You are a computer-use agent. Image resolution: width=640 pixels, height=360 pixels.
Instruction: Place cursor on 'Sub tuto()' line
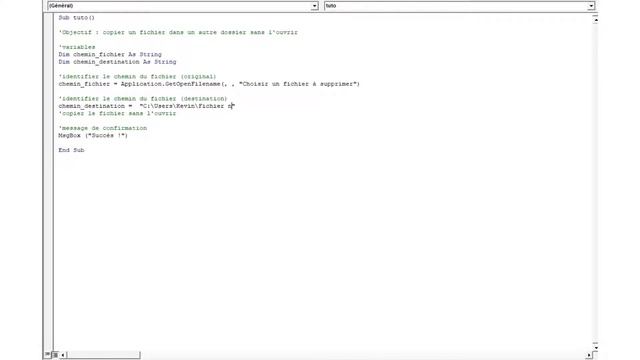click(x=76, y=18)
